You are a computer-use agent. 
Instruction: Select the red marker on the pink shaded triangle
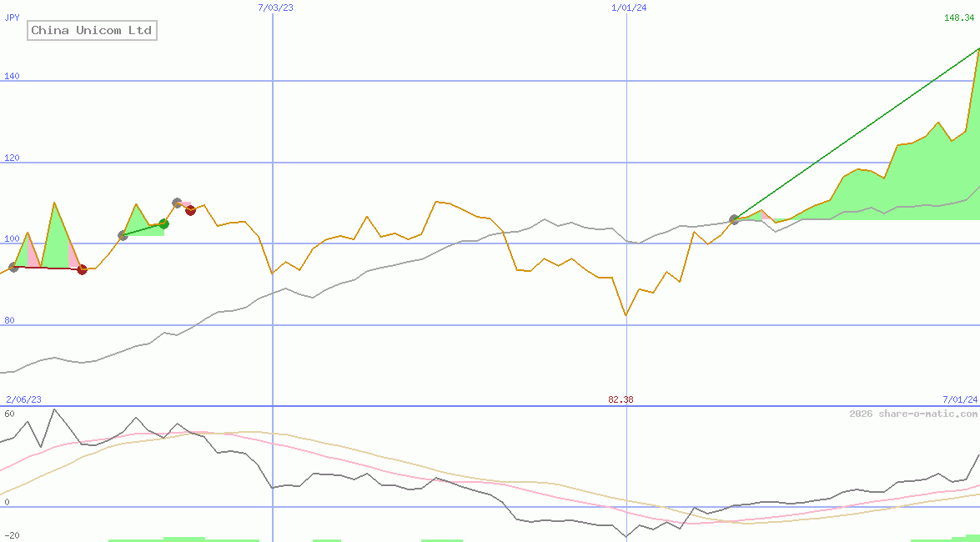[190, 211]
